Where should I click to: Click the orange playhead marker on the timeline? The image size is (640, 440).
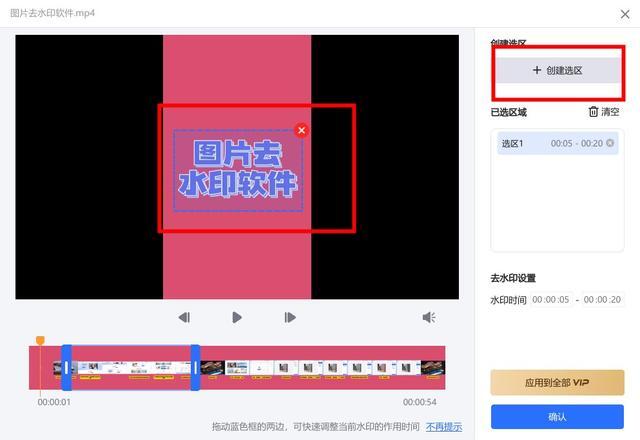pyautogui.click(x=40, y=340)
